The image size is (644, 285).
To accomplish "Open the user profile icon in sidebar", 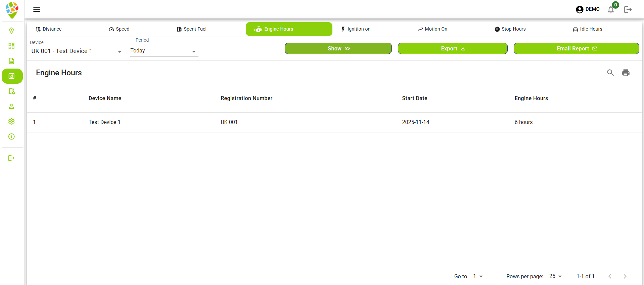I will pyautogui.click(x=11, y=106).
